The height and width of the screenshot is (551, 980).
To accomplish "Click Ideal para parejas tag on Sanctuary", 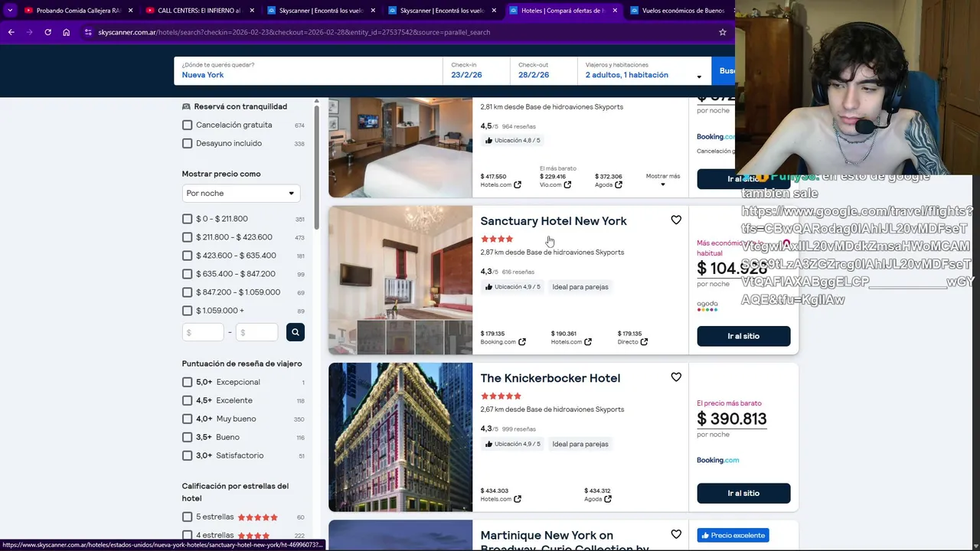I will point(580,287).
